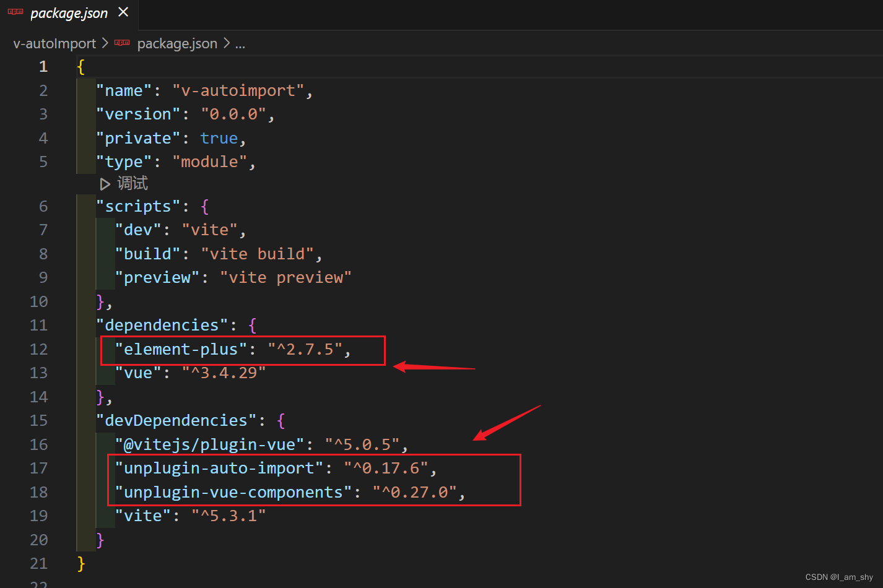Click the "^2.7.5" version string

(305, 349)
